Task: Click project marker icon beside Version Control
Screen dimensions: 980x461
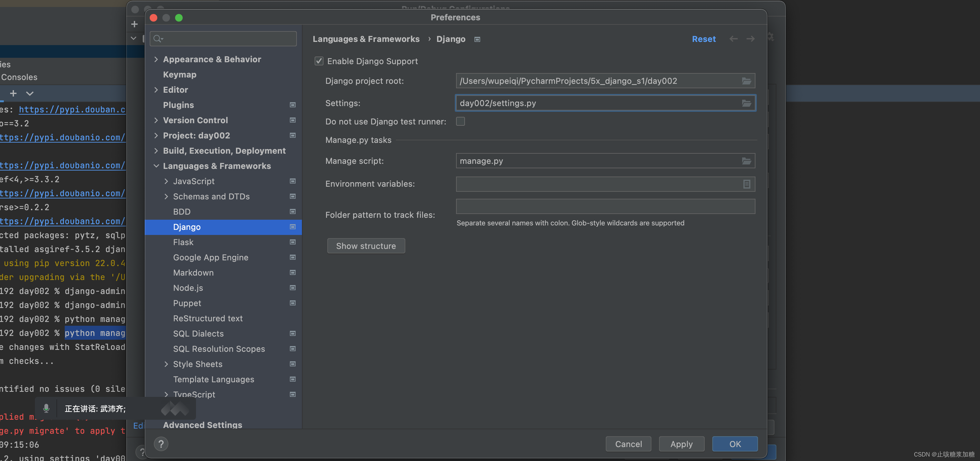Action: [x=292, y=120]
